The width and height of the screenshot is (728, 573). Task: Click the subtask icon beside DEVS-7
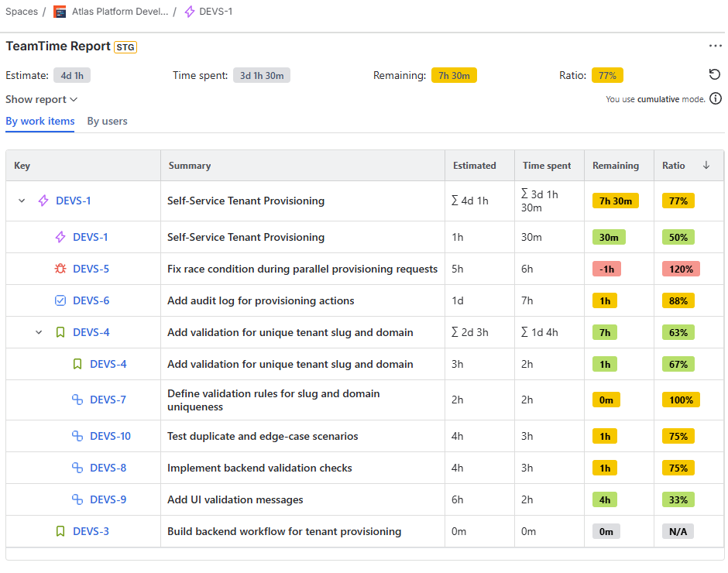click(77, 400)
